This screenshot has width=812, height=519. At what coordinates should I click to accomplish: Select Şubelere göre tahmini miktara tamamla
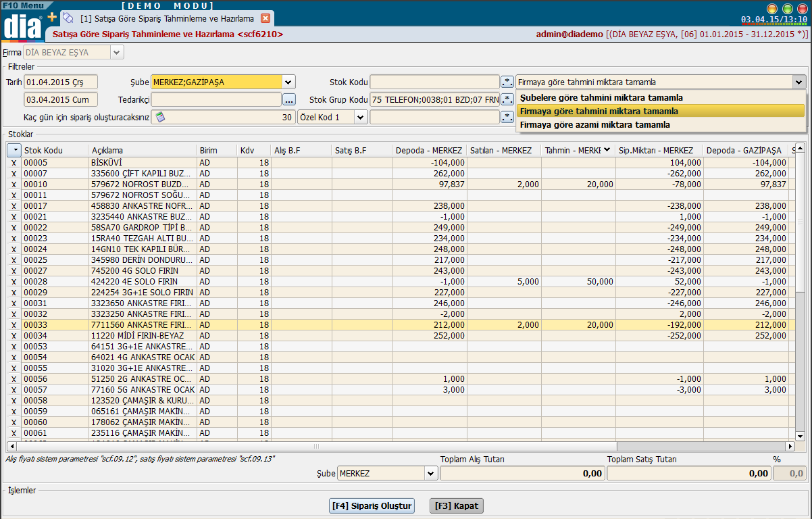click(661, 97)
